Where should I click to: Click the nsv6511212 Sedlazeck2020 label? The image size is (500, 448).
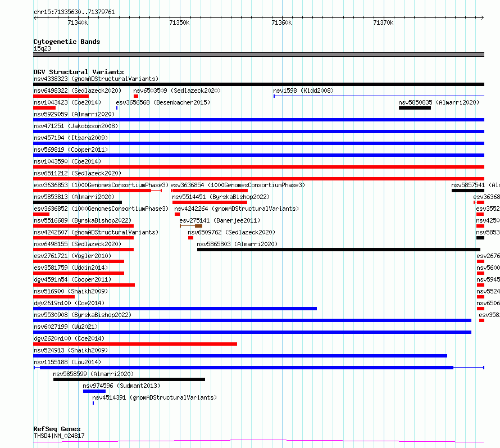tap(78, 173)
